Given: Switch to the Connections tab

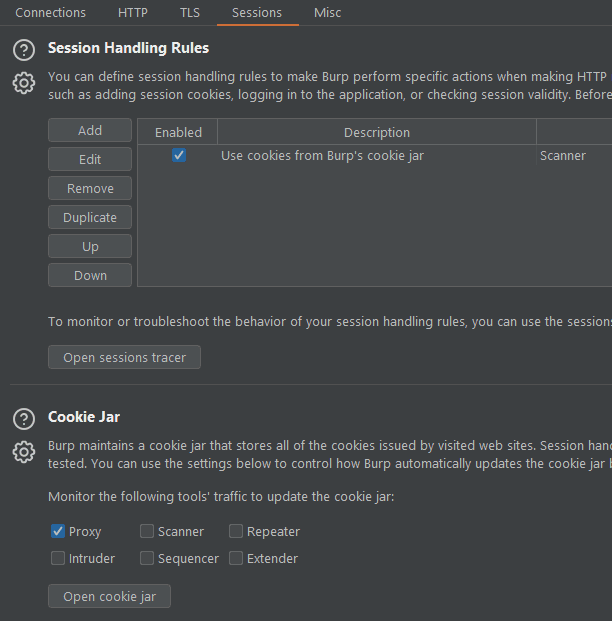Looking at the screenshot, I should [x=50, y=13].
